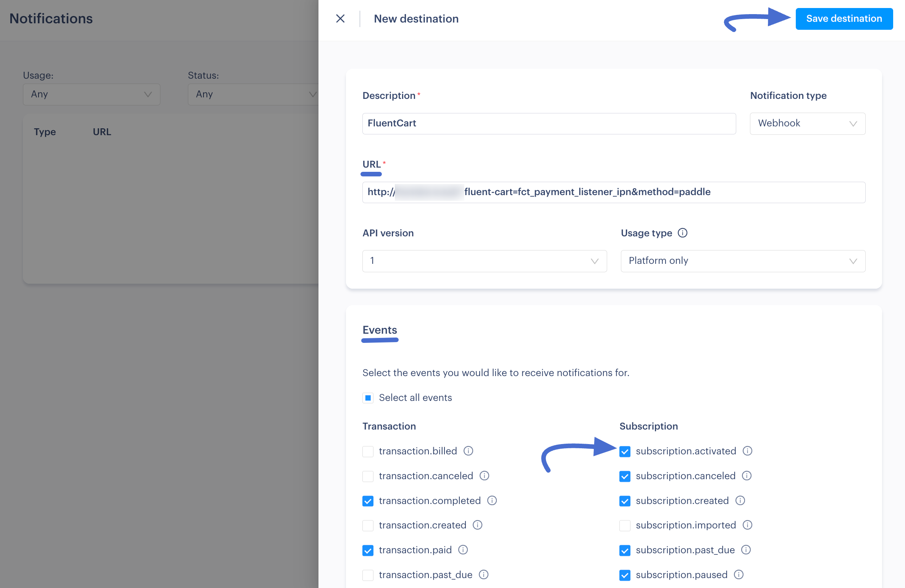
Task: Click into the webhook URL field
Action: click(613, 192)
